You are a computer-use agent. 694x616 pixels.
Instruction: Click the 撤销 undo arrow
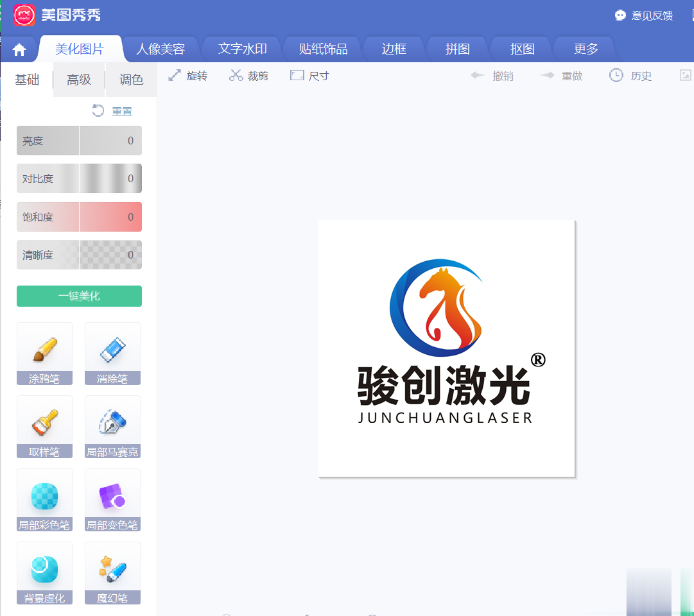point(492,76)
